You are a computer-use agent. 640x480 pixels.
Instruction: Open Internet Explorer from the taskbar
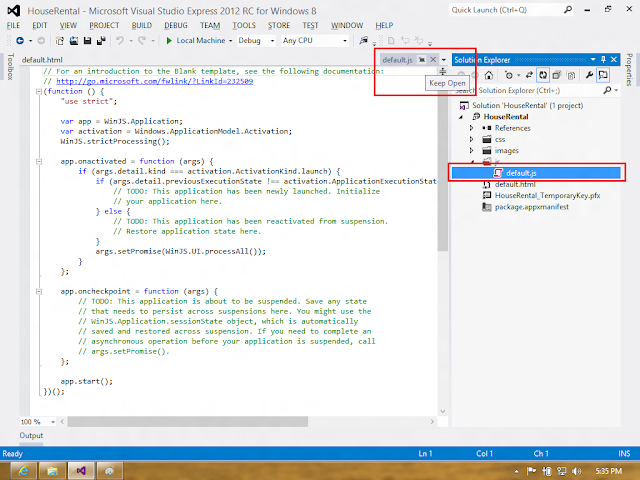point(24,471)
